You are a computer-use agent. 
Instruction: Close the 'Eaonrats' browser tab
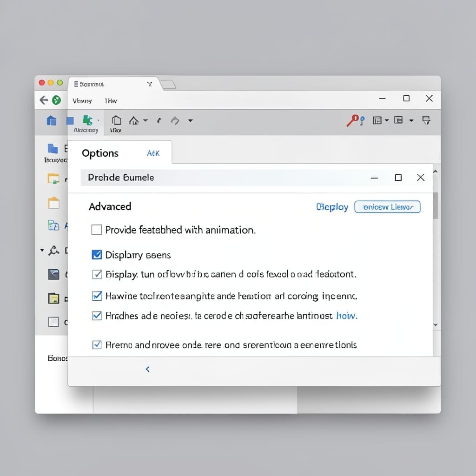coord(149,84)
